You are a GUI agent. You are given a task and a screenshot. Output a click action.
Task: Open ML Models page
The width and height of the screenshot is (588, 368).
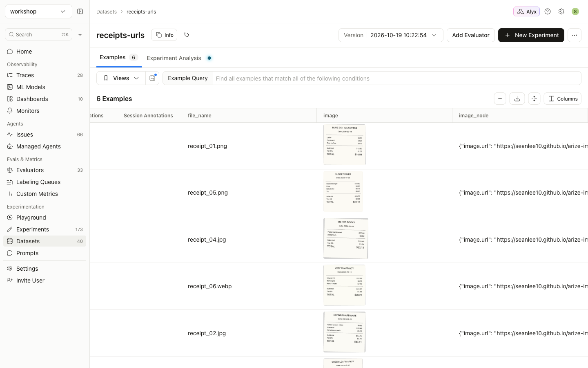click(x=45, y=87)
